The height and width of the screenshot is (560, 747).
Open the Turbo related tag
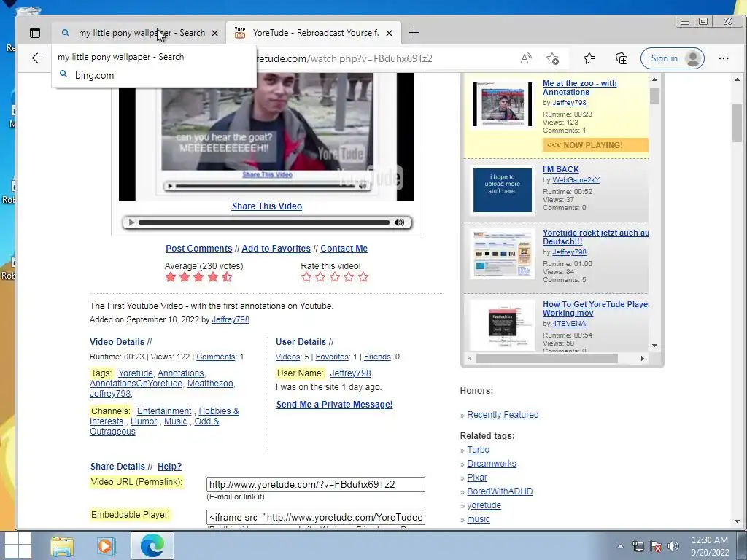coord(478,449)
